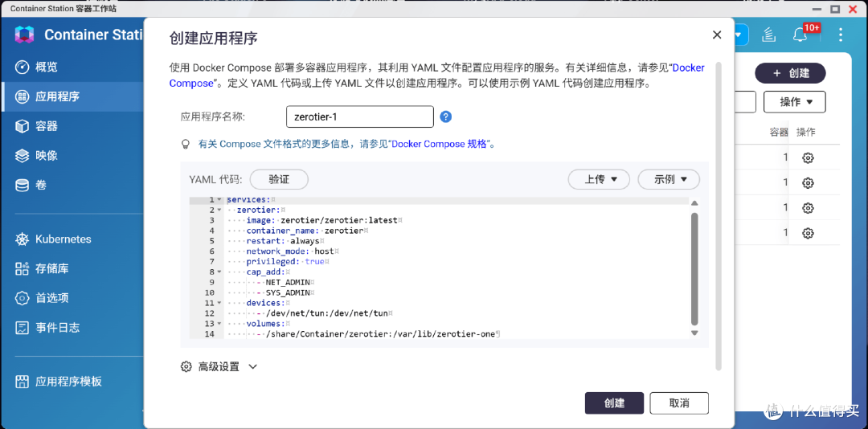Screen dimensions: 868x429
Task: Open the notifications bell
Action: click(x=800, y=35)
